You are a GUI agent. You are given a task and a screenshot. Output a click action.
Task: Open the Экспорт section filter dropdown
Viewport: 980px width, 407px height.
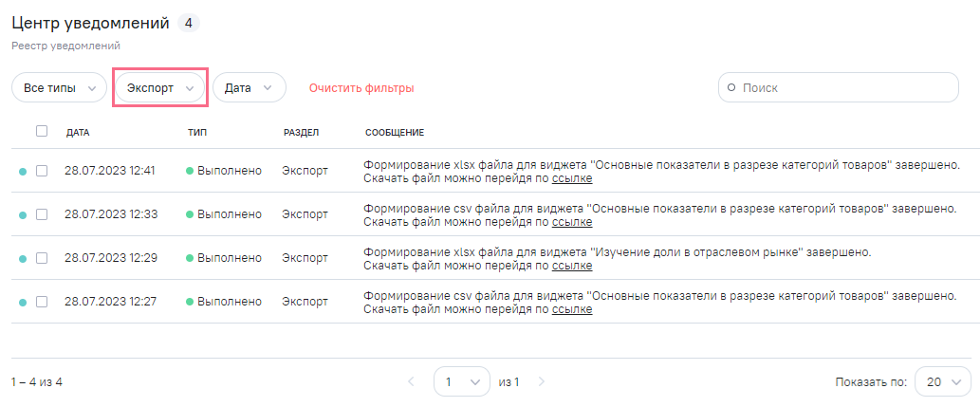click(x=160, y=87)
